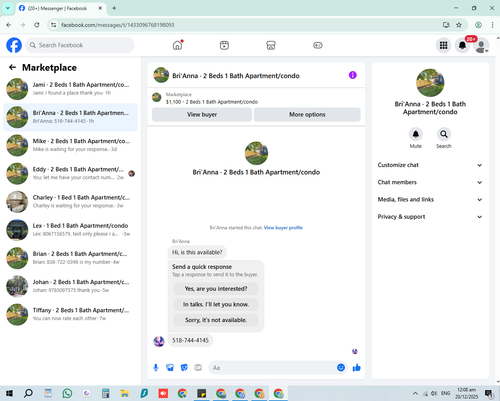This screenshot has height=401, width=500.
Task: Send quick reply Sorry, it's not available.
Action: [216, 320]
